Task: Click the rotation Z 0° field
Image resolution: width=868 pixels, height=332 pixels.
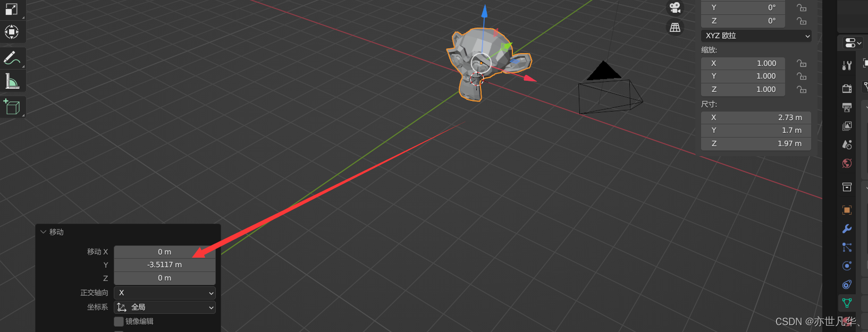Action: (x=743, y=21)
